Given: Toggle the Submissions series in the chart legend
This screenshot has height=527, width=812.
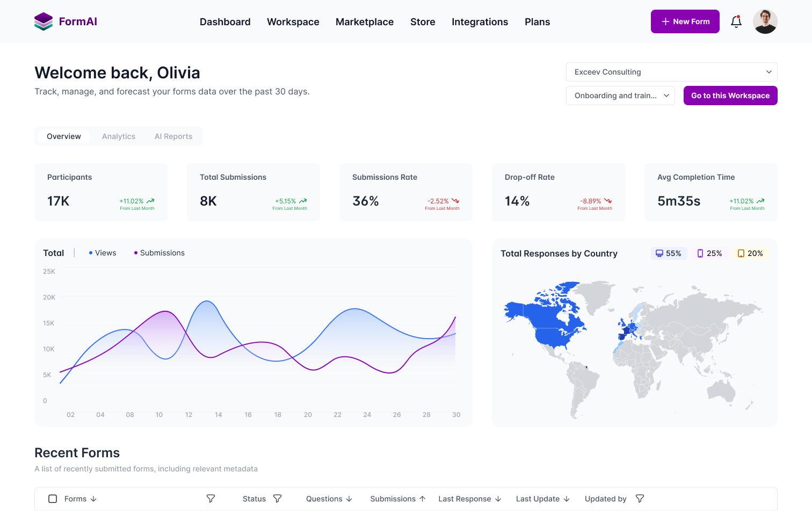Looking at the screenshot, I should pyautogui.click(x=158, y=252).
